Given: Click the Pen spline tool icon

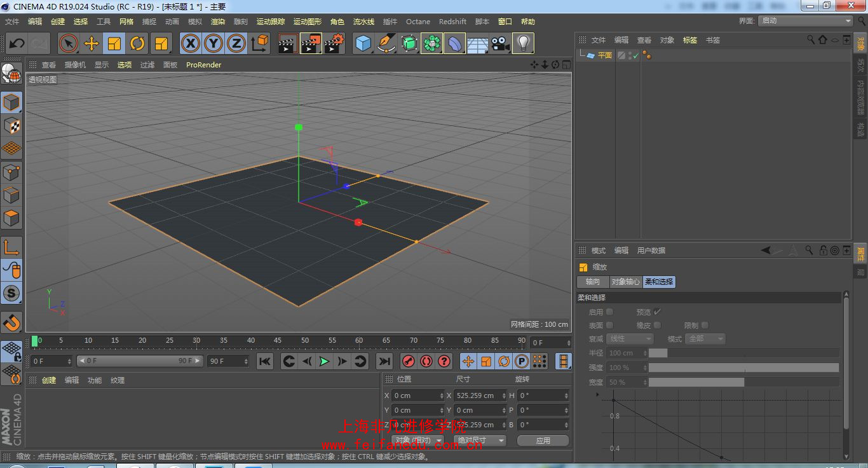Looking at the screenshot, I should (x=386, y=43).
